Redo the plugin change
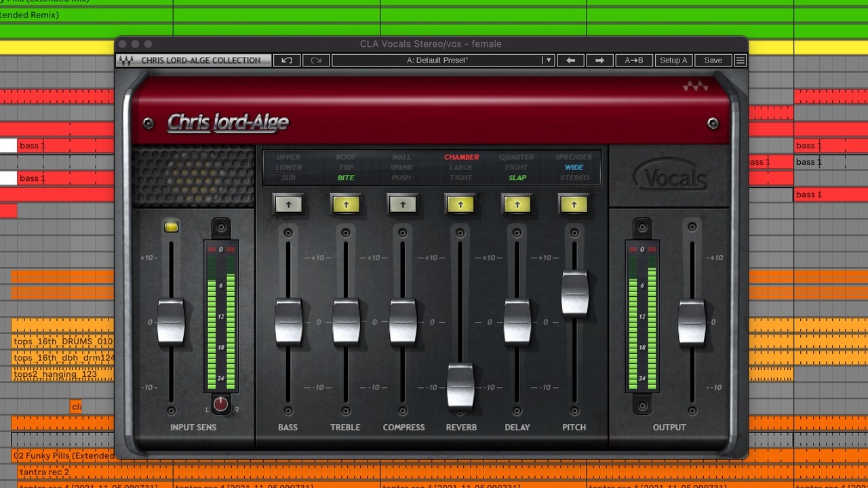The image size is (868, 488). tap(316, 60)
